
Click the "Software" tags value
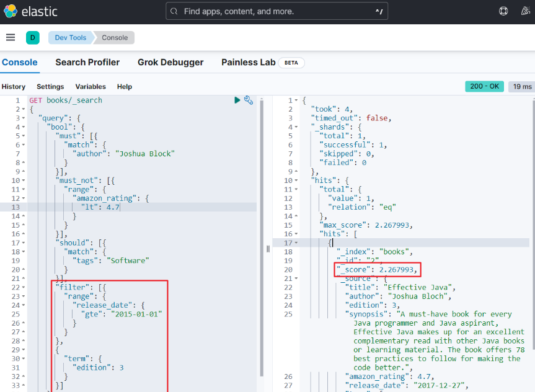pos(128,261)
